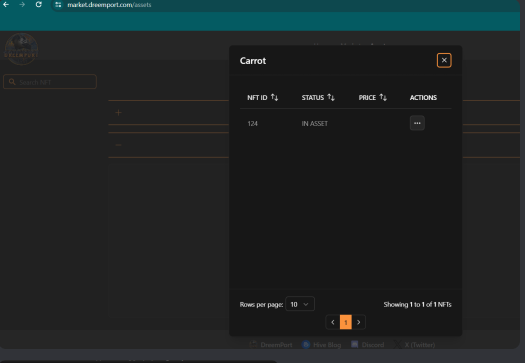Sort by PRICE column
Viewport: 525px width, 363px height.
click(x=373, y=97)
